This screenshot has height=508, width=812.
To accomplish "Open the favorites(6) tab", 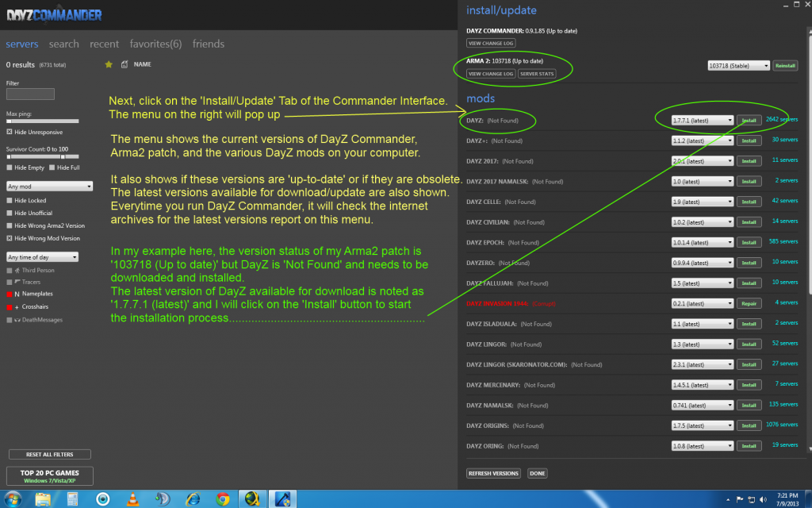I will click(155, 44).
